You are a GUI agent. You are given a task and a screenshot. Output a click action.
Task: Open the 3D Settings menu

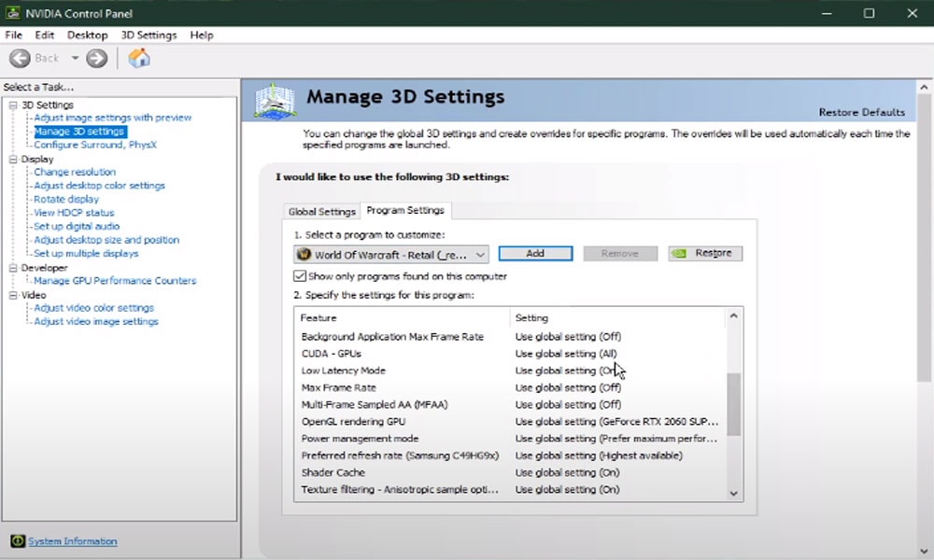click(x=149, y=35)
